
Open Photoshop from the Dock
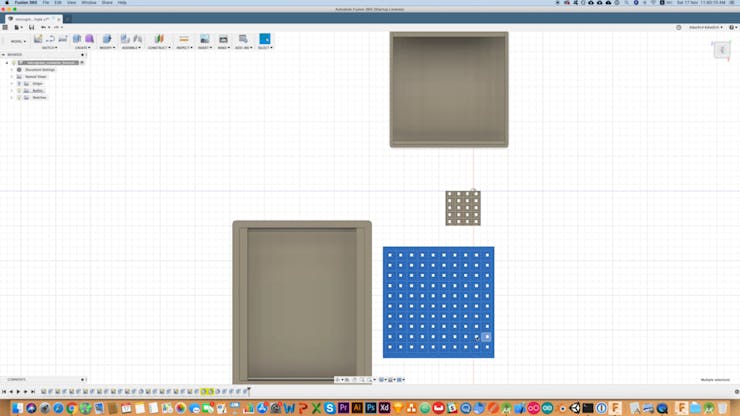coord(370,408)
